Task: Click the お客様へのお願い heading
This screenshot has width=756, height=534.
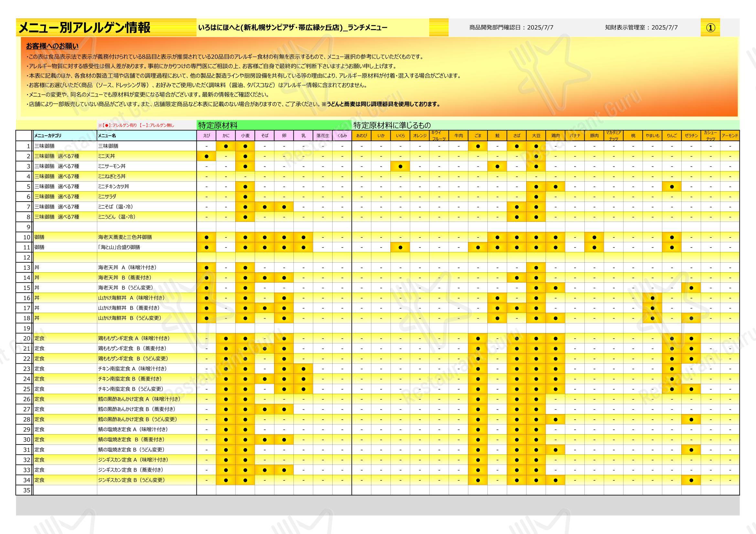Action: [x=52, y=46]
